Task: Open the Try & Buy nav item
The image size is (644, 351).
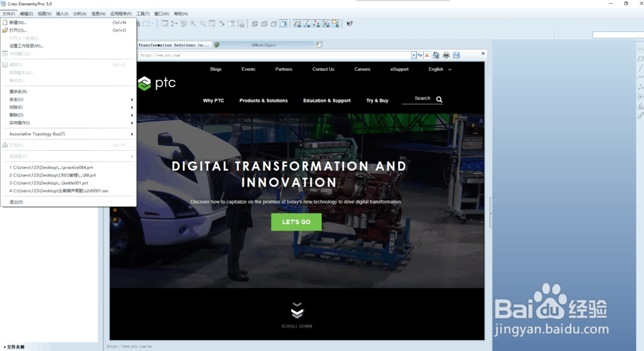Action: point(377,100)
